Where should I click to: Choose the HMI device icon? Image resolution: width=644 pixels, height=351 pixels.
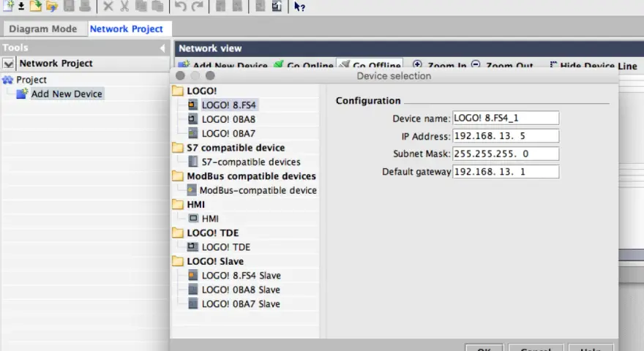coord(193,219)
